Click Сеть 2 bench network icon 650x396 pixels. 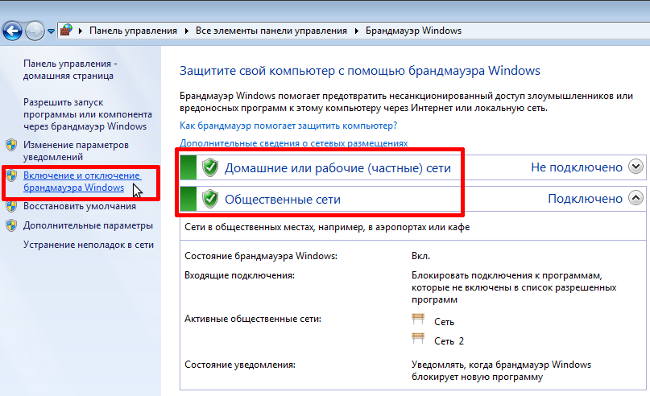pyautogui.click(x=418, y=339)
